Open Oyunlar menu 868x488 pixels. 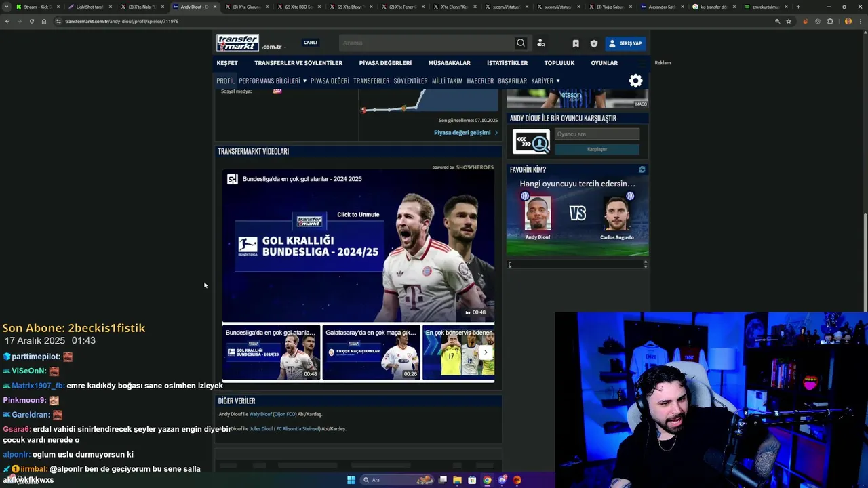[x=604, y=63]
